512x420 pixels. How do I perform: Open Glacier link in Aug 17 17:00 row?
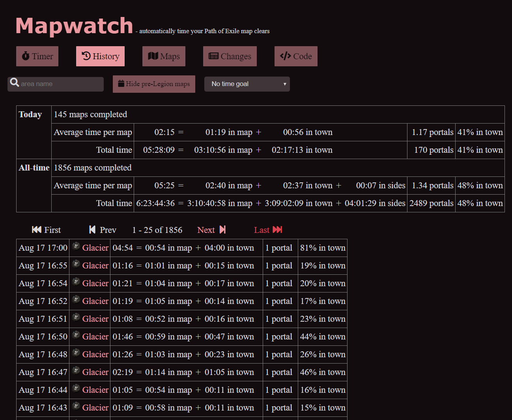pos(95,248)
